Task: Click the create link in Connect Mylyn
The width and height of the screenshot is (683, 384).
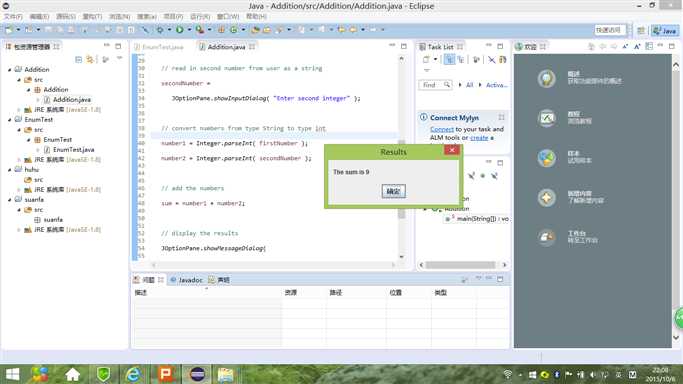Action: [479, 138]
